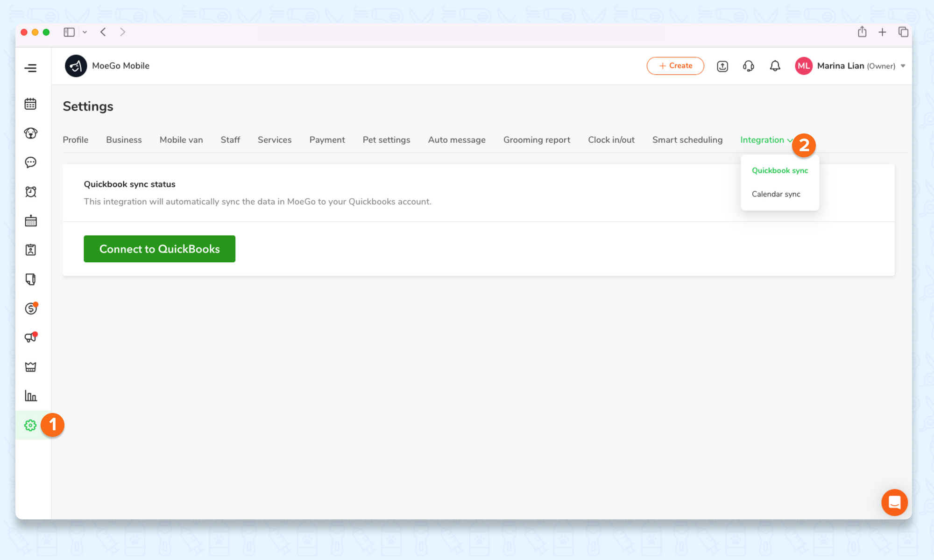Viewport: 934px width, 560px height.
Task: Open the agreement document sidebar icon
Action: 30,279
